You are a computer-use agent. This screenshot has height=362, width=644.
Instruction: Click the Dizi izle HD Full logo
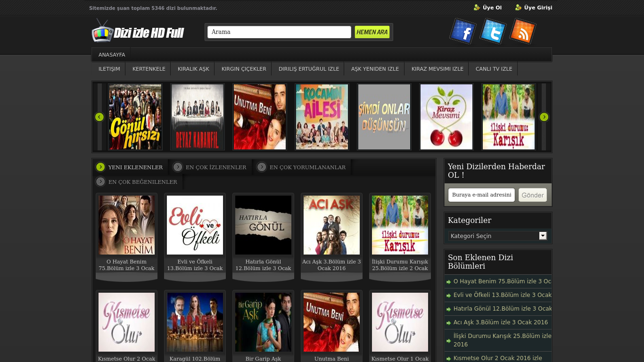(138, 32)
